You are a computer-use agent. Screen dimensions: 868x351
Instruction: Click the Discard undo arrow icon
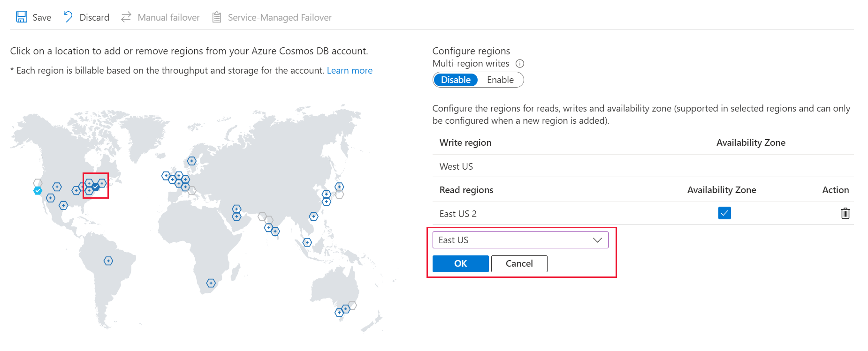point(68,17)
